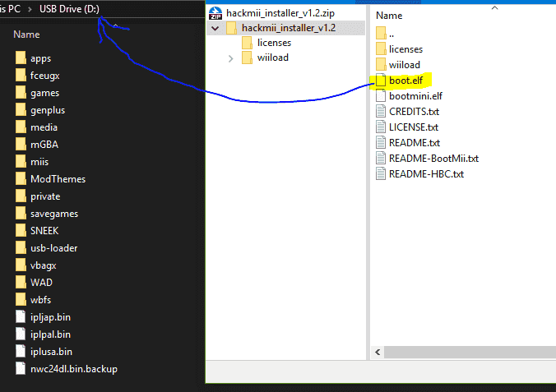Select the WAD folder icon

click(x=21, y=282)
